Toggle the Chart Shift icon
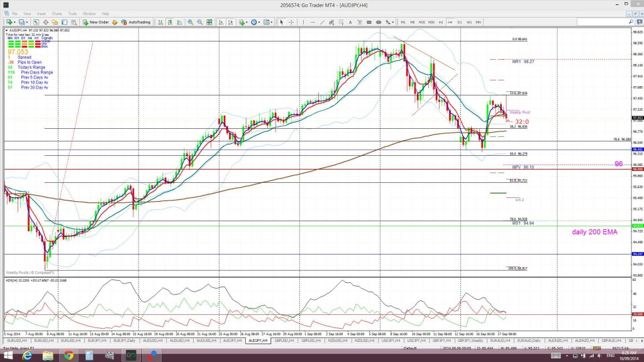This screenshot has width=644, height=362. click(230, 22)
